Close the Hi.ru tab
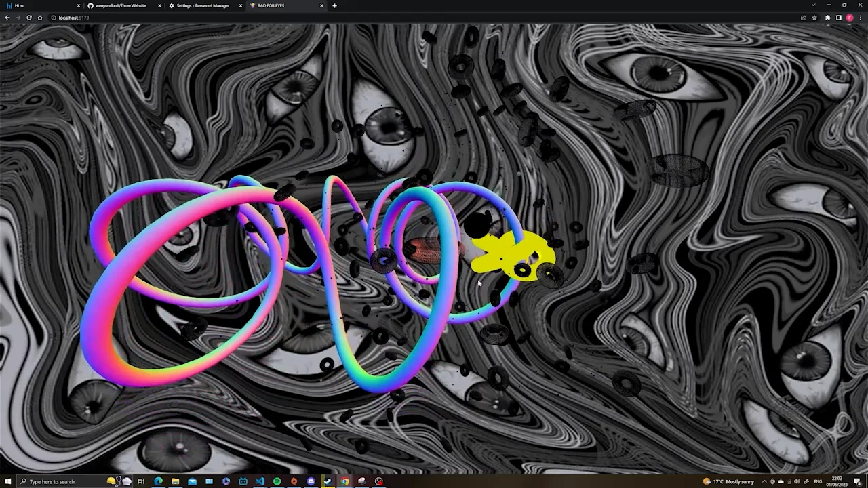Image resolution: width=868 pixels, height=488 pixels. point(79,5)
